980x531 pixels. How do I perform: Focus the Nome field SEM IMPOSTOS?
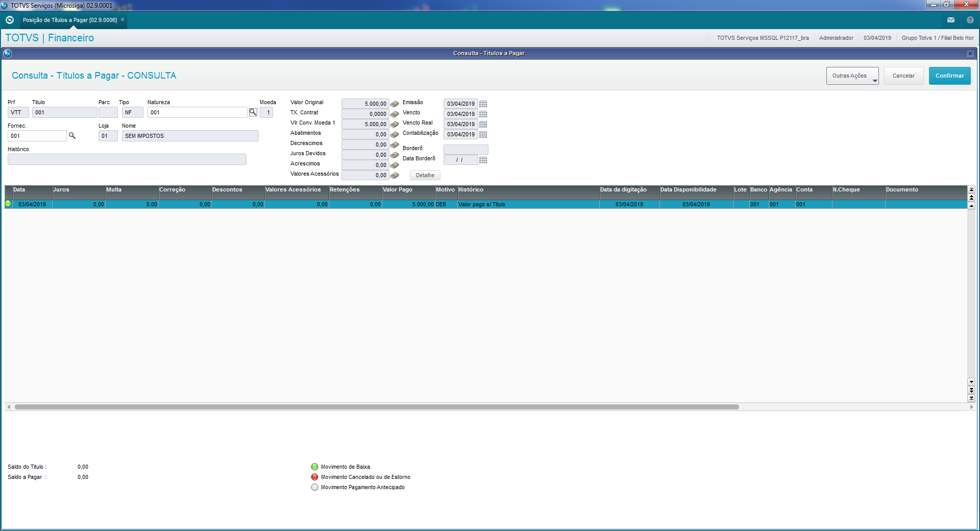190,136
